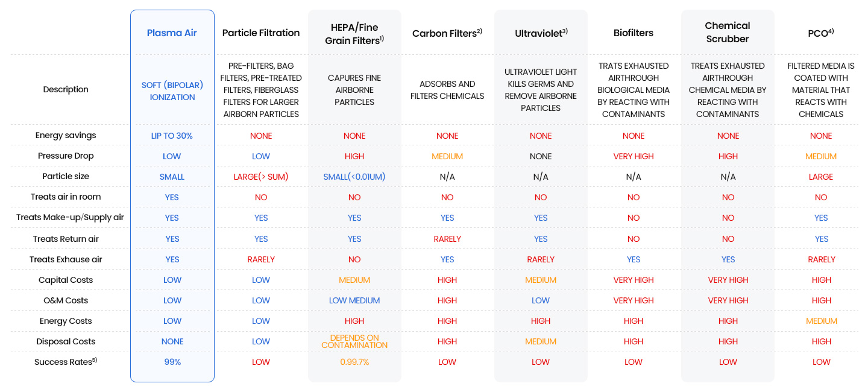Screen dimensions: 868x392
Task: Select the Success Rates row label
Action: coord(66,362)
